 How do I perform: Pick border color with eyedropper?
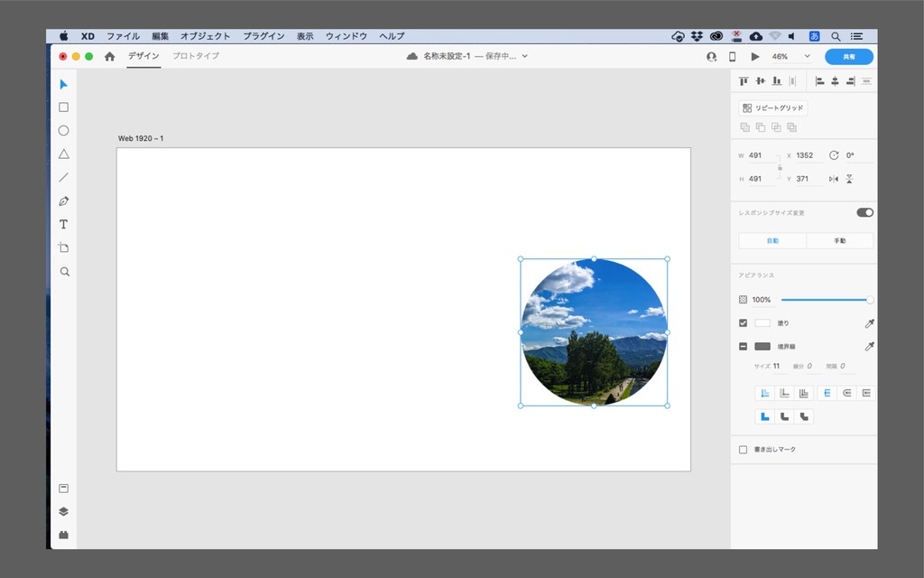pyautogui.click(x=869, y=346)
